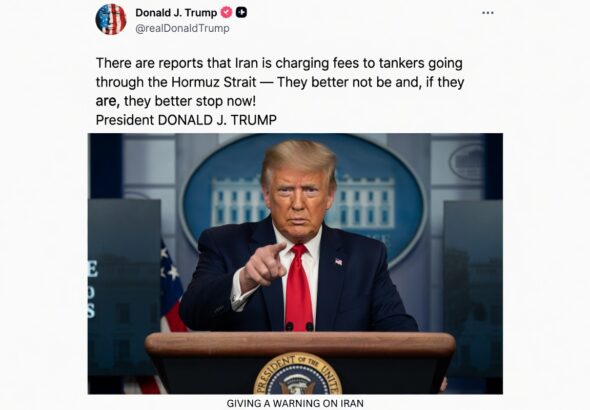Click the pink verified badge

226,13
